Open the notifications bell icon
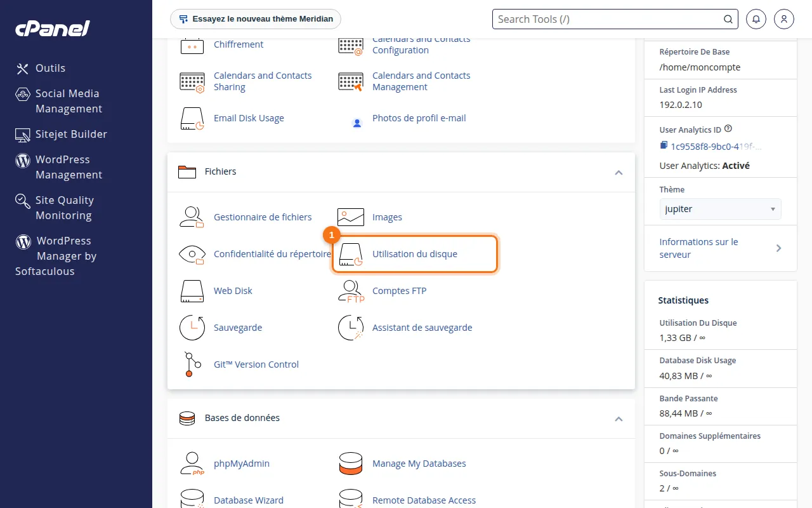Viewport: 812px width, 508px height. coord(756,19)
